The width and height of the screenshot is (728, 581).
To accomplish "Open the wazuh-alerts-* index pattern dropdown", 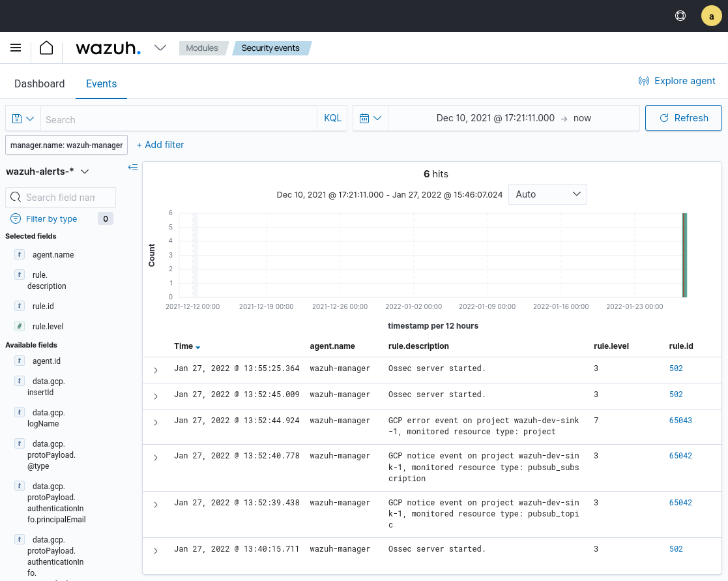I will point(48,171).
